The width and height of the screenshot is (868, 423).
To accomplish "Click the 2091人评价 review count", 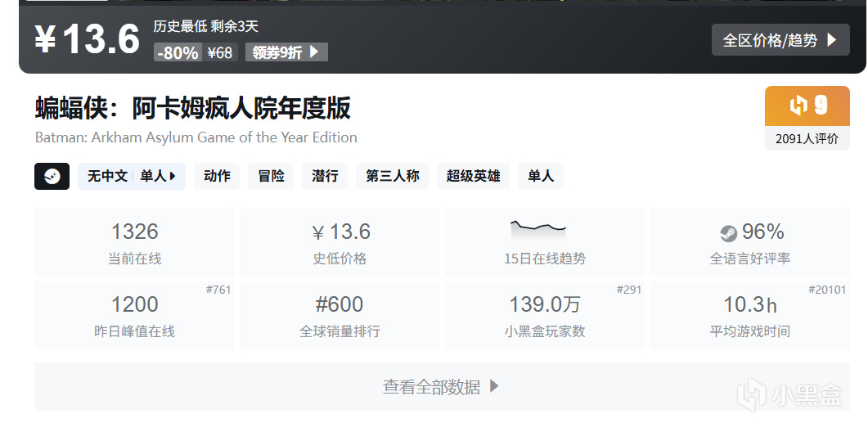I will pyautogui.click(x=807, y=138).
